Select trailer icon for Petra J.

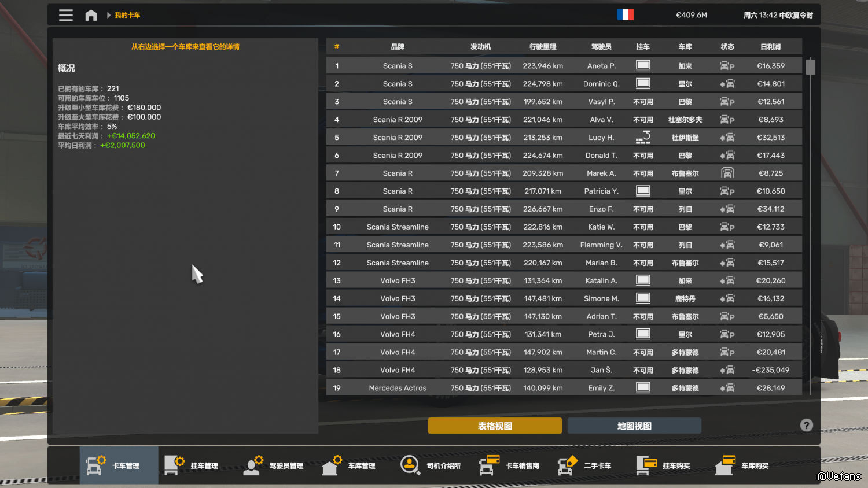click(x=643, y=334)
